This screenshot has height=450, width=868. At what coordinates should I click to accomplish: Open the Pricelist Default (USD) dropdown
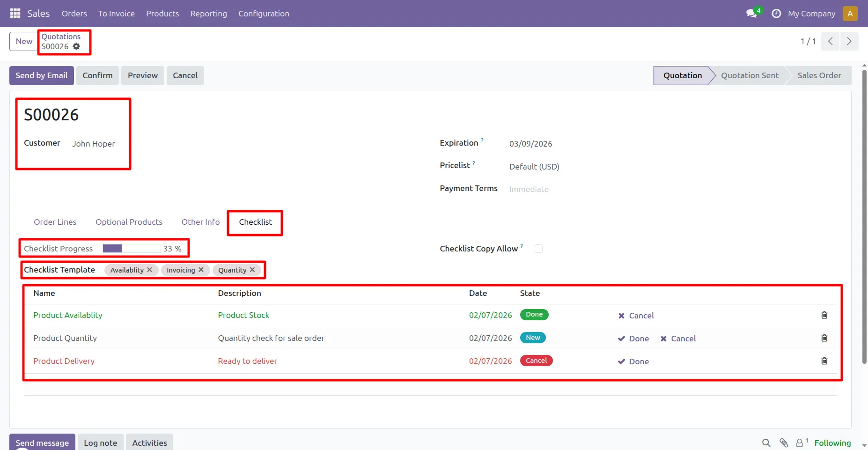click(x=534, y=167)
